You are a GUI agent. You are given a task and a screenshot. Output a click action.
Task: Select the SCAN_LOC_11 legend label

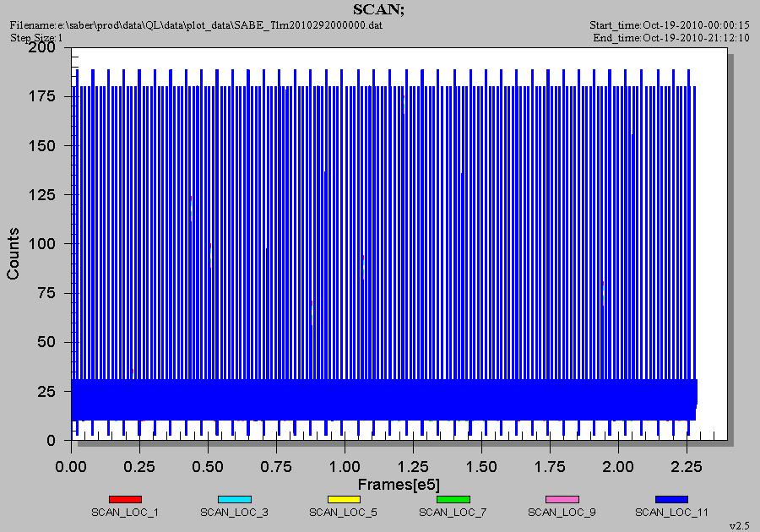pyautogui.click(x=672, y=512)
